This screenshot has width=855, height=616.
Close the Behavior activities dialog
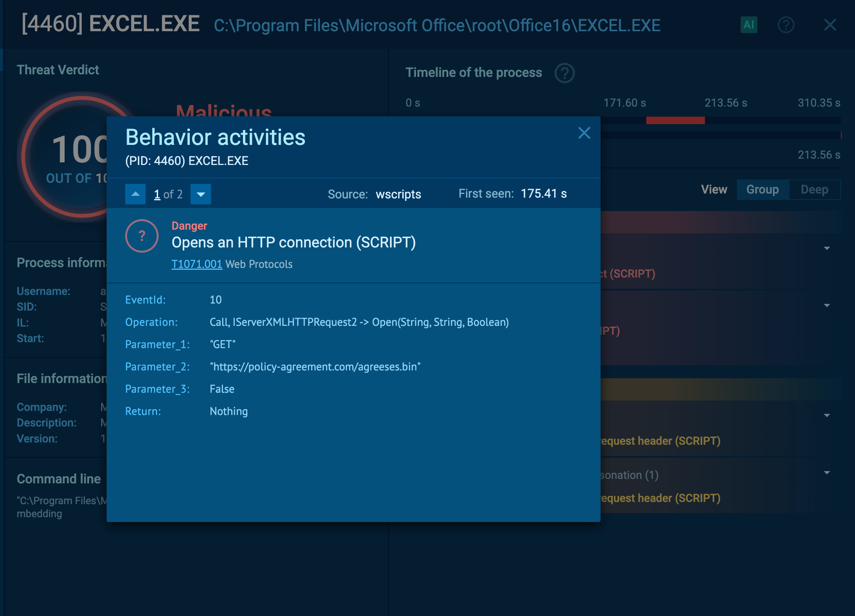pos(584,133)
